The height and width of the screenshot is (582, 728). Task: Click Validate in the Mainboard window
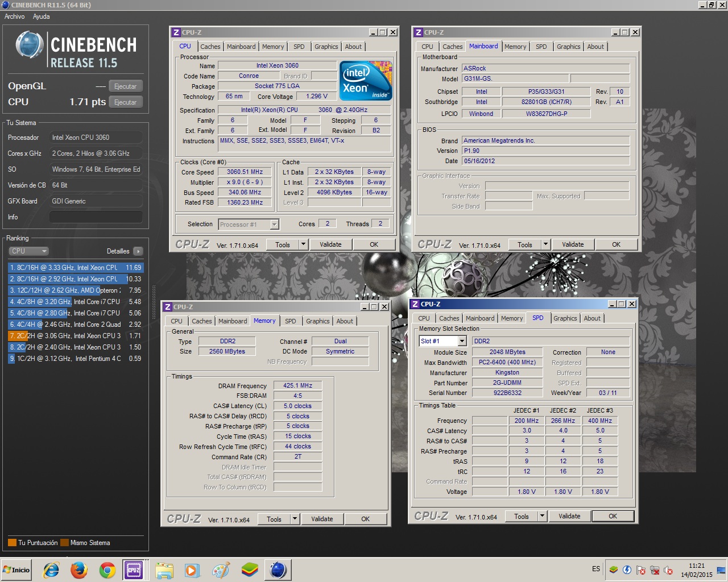573,245
